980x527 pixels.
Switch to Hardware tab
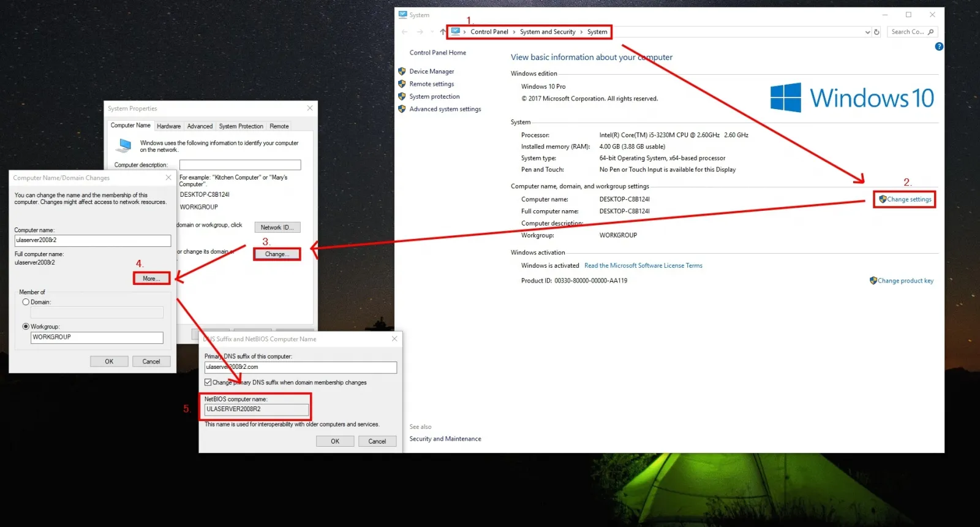point(168,126)
